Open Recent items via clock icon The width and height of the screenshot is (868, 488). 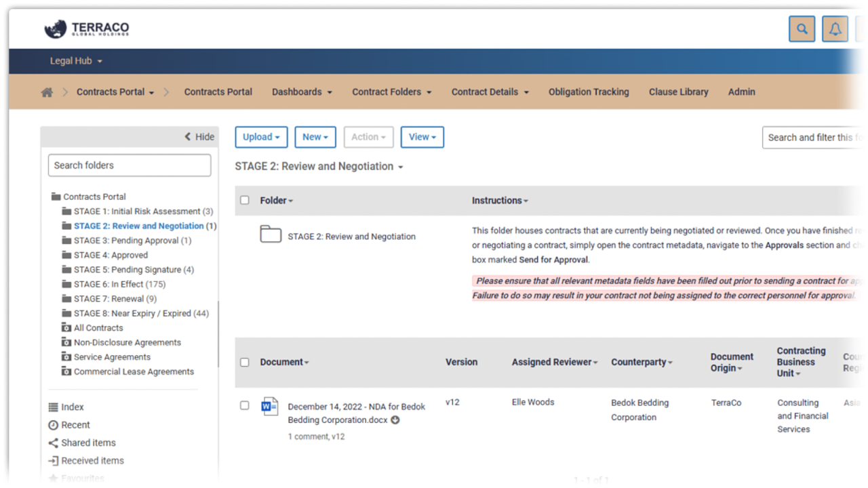coord(54,425)
